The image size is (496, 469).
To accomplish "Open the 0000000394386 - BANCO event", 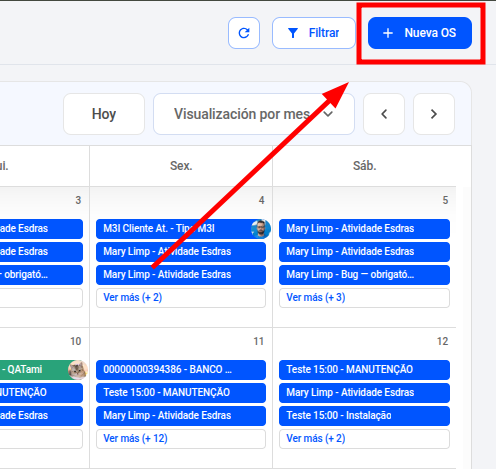I will 181,370.
